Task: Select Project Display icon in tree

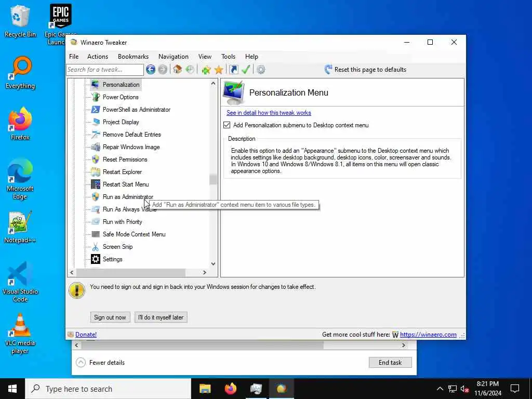Action: click(96, 122)
